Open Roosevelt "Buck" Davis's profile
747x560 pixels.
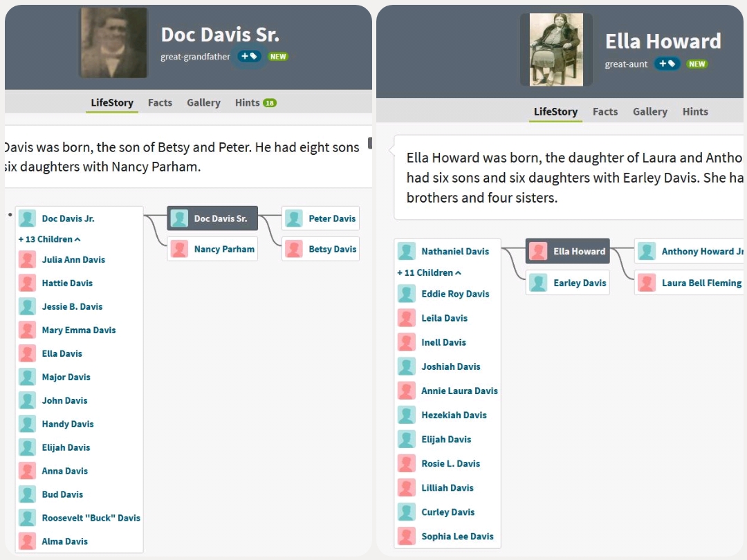(91, 518)
